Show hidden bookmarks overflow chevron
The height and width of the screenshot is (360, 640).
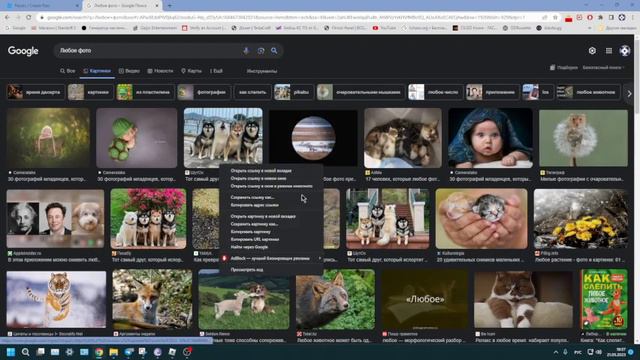pyautogui.click(x=589, y=28)
